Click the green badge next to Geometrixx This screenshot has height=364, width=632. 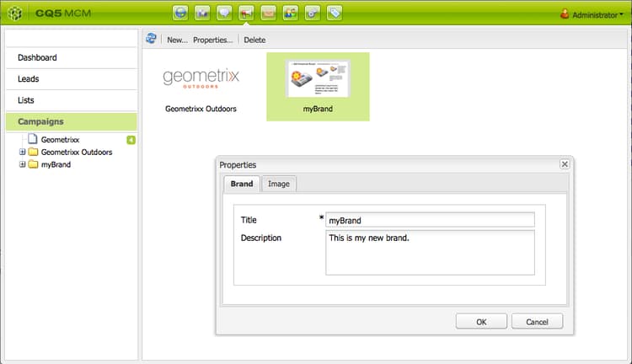[x=131, y=140]
